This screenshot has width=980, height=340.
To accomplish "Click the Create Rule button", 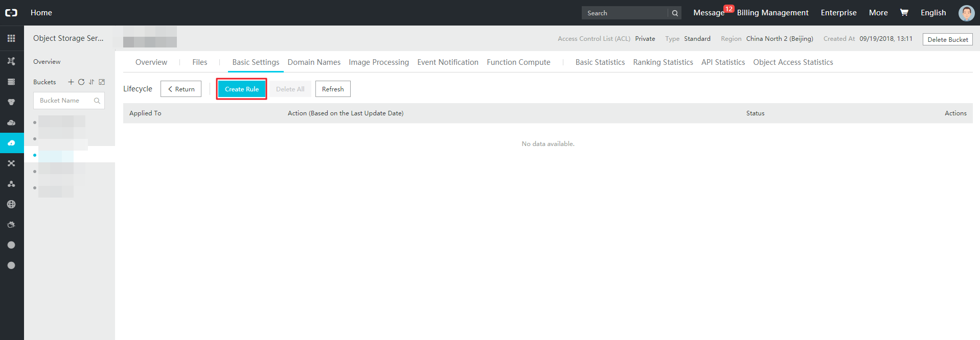I will pyautogui.click(x=242, y=89).
